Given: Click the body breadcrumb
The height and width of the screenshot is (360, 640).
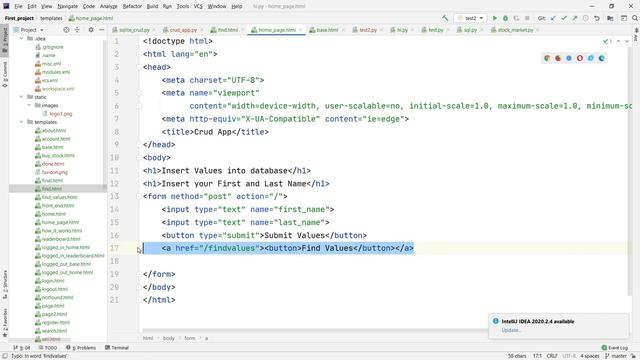Looking at the screenshot, I should [169, 338].
